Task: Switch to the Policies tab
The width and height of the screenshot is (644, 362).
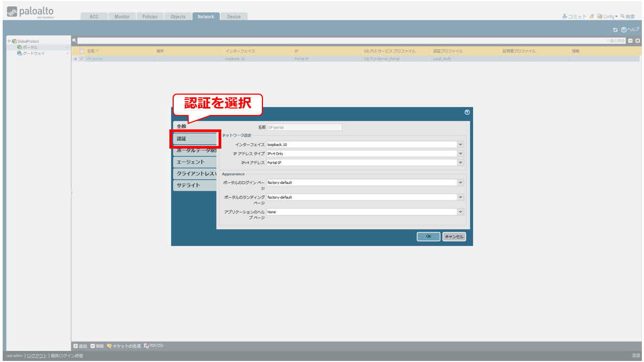Action: (150, 17)
